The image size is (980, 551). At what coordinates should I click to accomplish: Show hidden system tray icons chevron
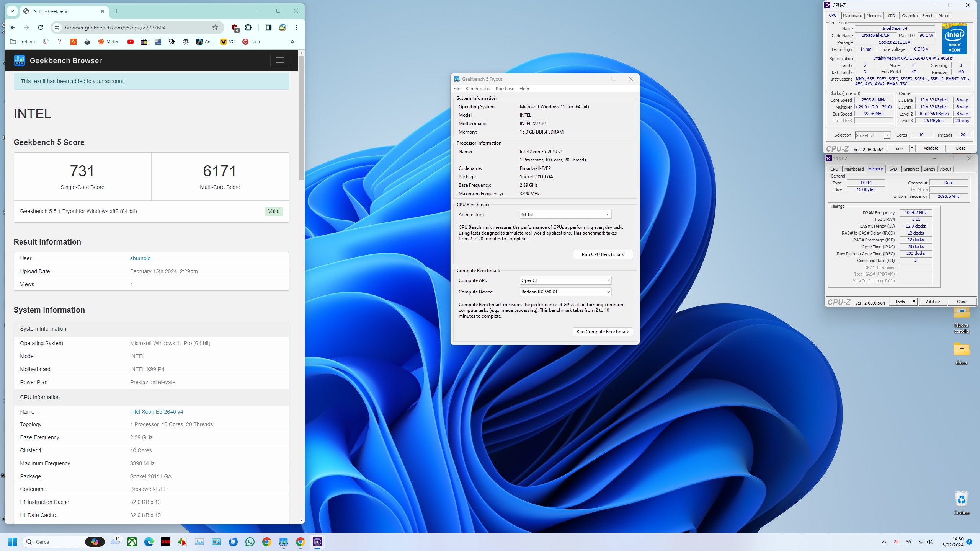(x=884, y=542)
